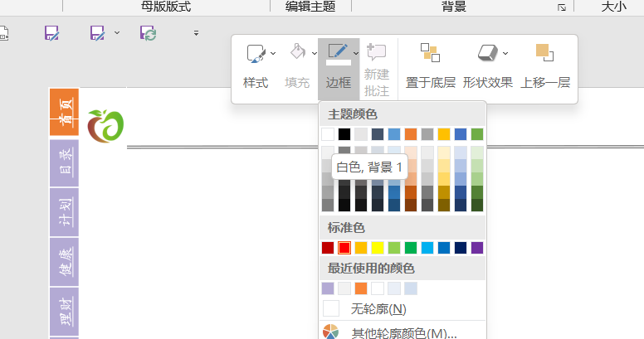Pick the light green standard color
The height and width of the screenshot is (339, 644).
pos(394,248)
